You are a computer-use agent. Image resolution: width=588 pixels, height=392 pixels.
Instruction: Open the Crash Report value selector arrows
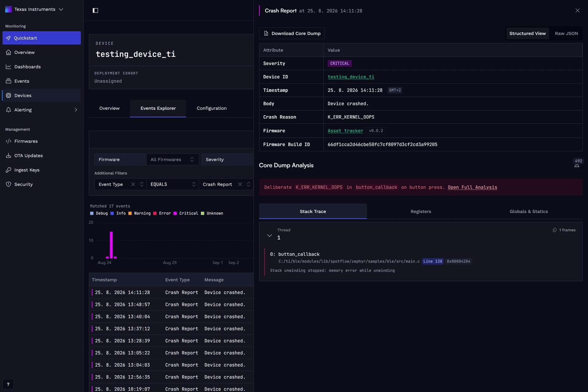click(x=248, y=184)
